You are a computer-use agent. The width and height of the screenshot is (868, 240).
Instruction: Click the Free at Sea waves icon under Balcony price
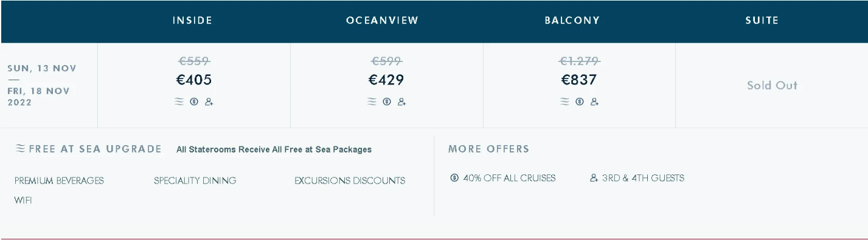click(x=564, y=102)
